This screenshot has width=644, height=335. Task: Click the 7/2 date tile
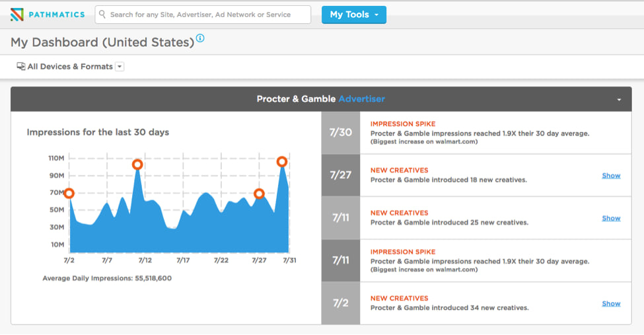pos(341,303)
